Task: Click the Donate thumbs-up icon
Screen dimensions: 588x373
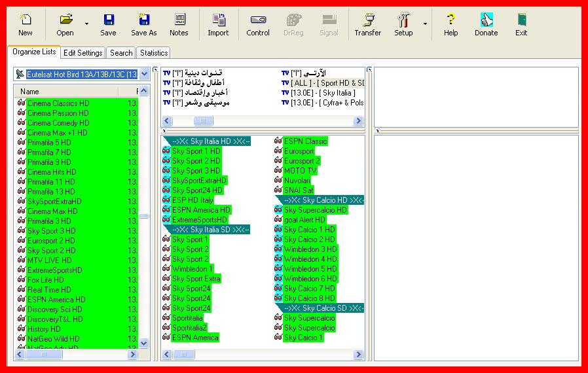Action: point(487,20)
